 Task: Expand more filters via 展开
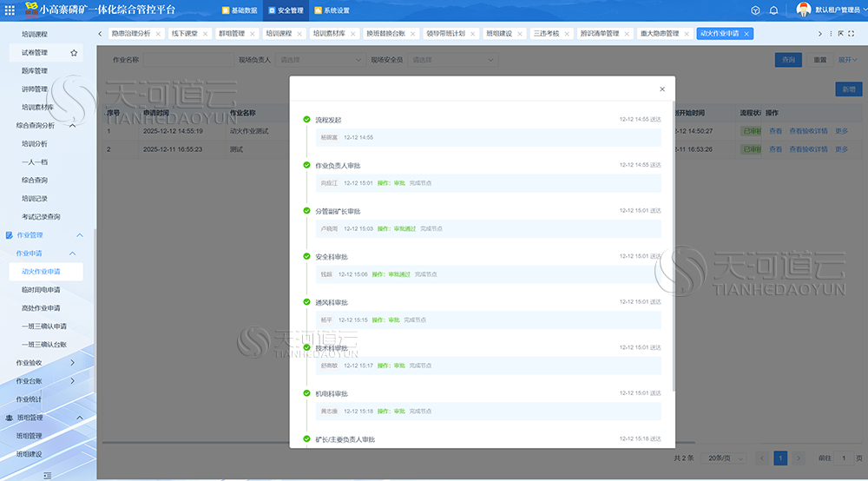tap(847, 60)
